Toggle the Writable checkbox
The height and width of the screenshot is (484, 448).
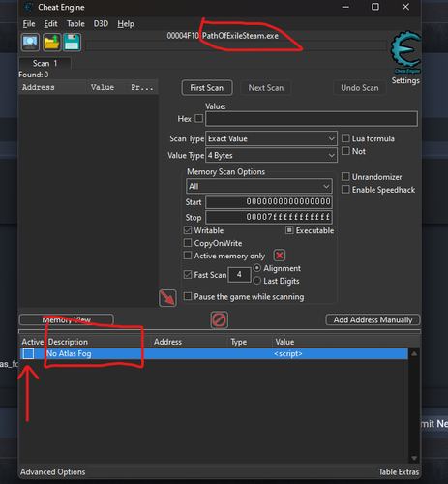[188, 230]
